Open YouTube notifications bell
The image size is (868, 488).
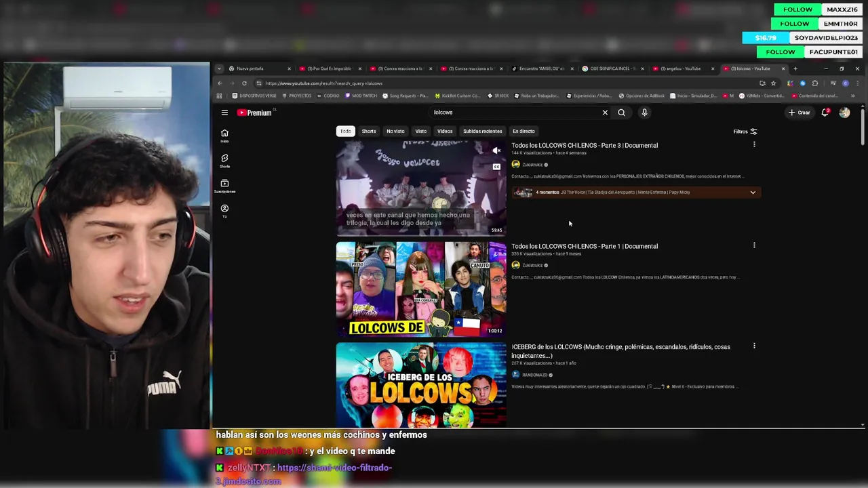825,113
